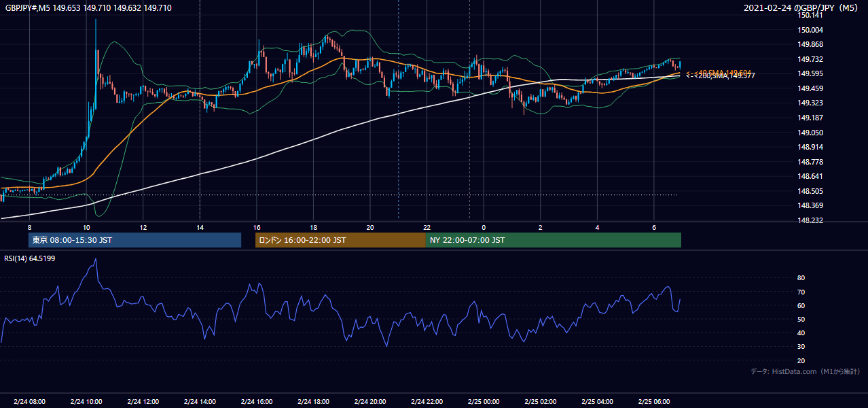Click the 2021-02-24 GBP/JPY (M5) heading

pyautogui.click(x=802, y=7)
